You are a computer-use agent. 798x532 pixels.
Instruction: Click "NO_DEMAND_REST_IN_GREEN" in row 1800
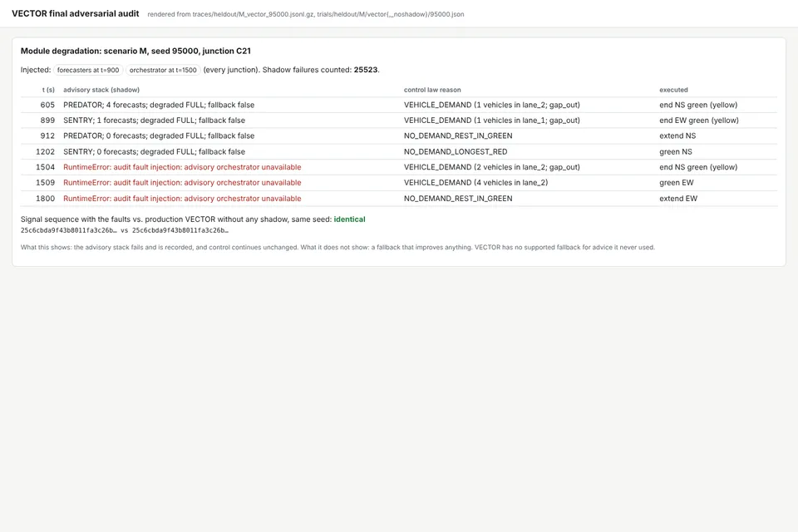click(x=458, y=199)
